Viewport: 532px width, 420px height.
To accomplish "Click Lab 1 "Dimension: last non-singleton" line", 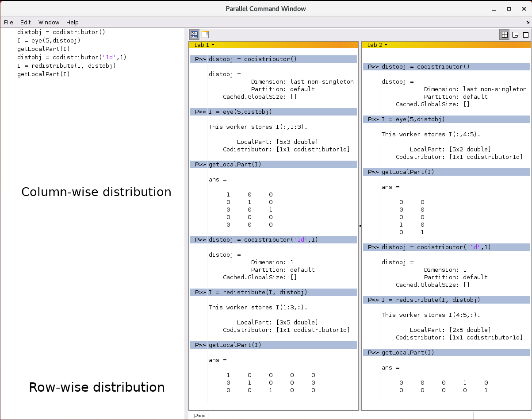I will 302,81.
